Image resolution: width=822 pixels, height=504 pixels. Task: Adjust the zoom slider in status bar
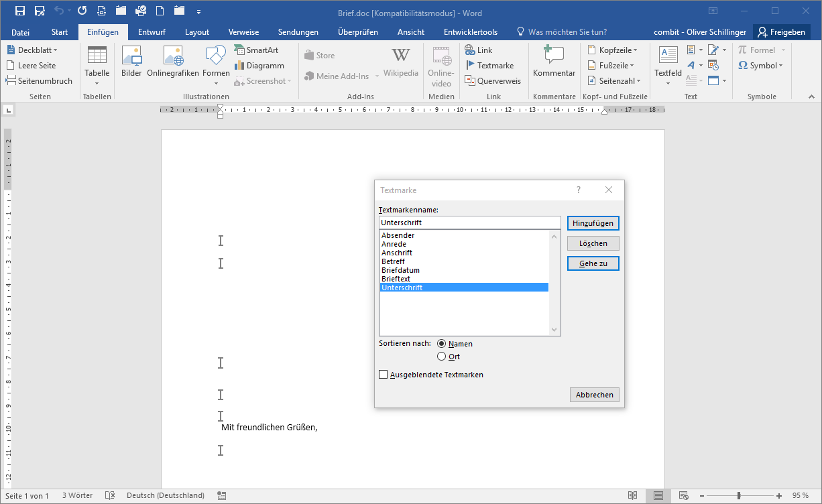coord(739,496)
